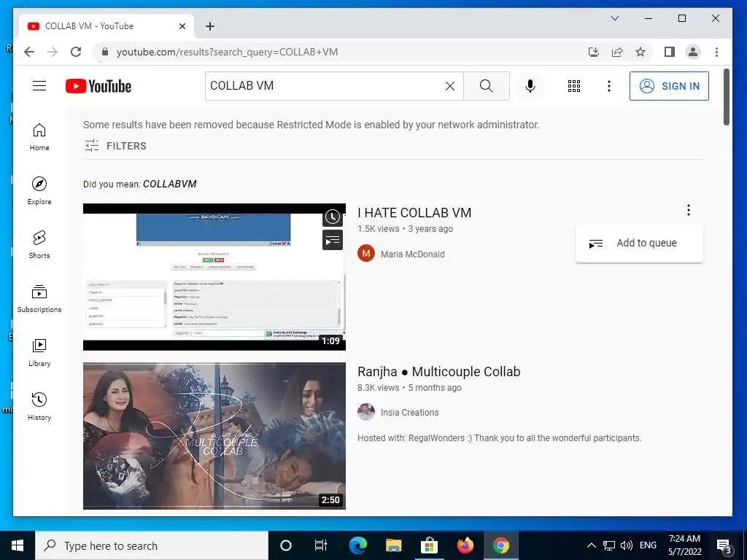The height and width of the screenshot is (560, 747).
Task: Bookmark this page with the star icon
Action: [x=640, y=52]
